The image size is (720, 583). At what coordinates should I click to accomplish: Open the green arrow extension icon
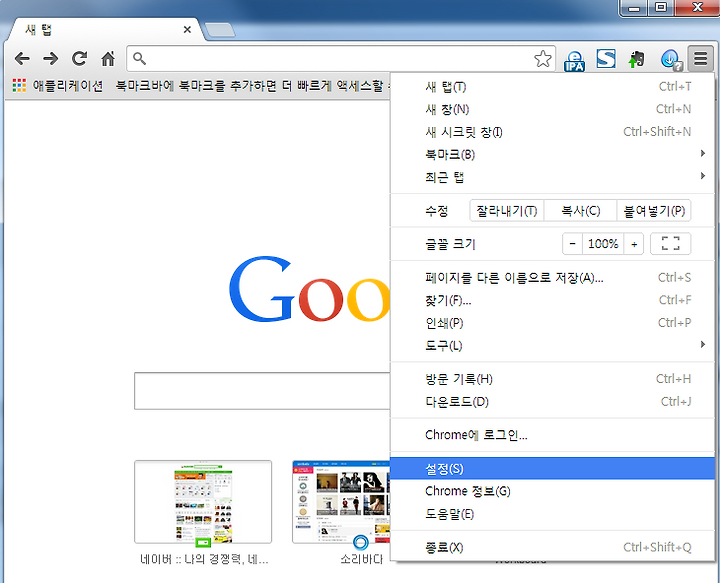click(636, 59)
